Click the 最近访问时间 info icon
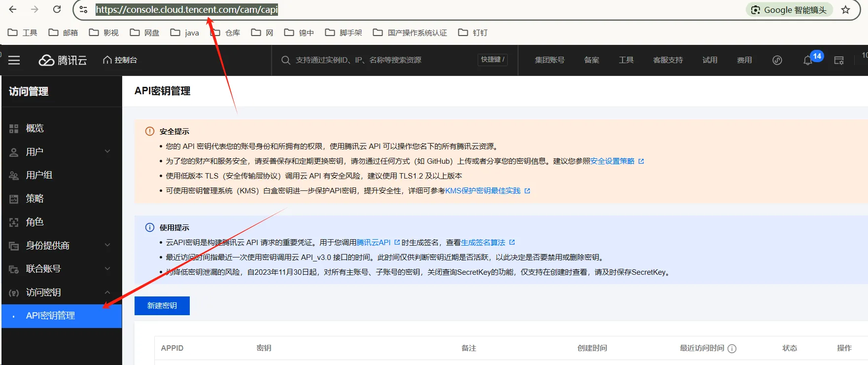This screenshot has width=868, height=365. coord(732,348)
